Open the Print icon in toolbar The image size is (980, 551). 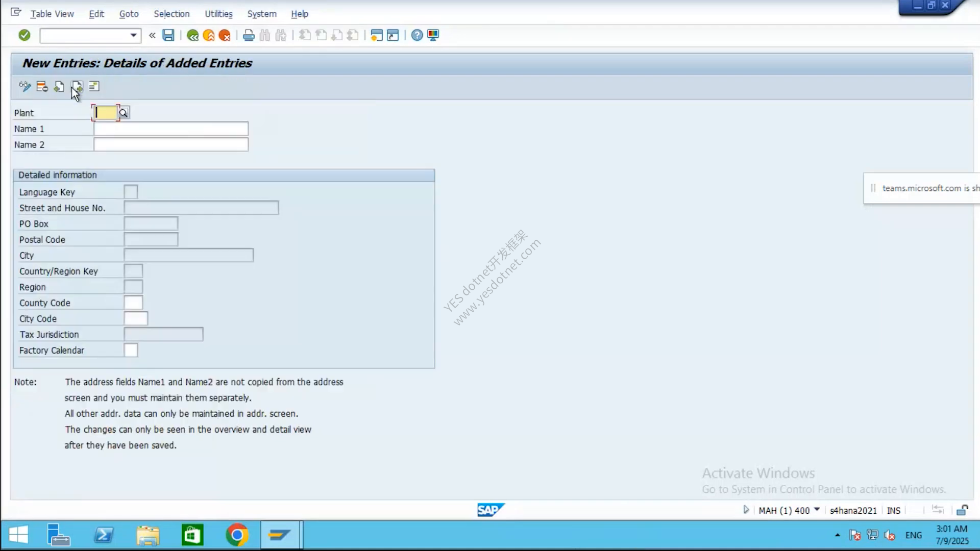tap(249, 35)
